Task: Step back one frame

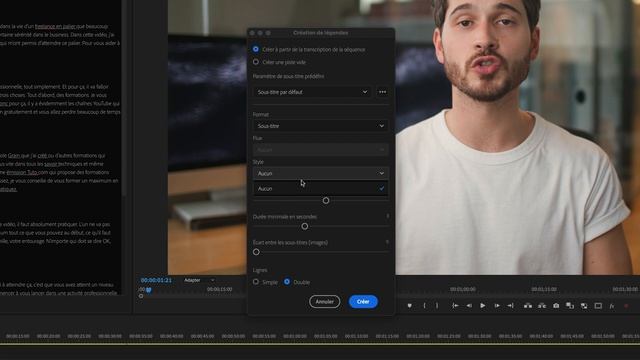Action: coord(469,306)
